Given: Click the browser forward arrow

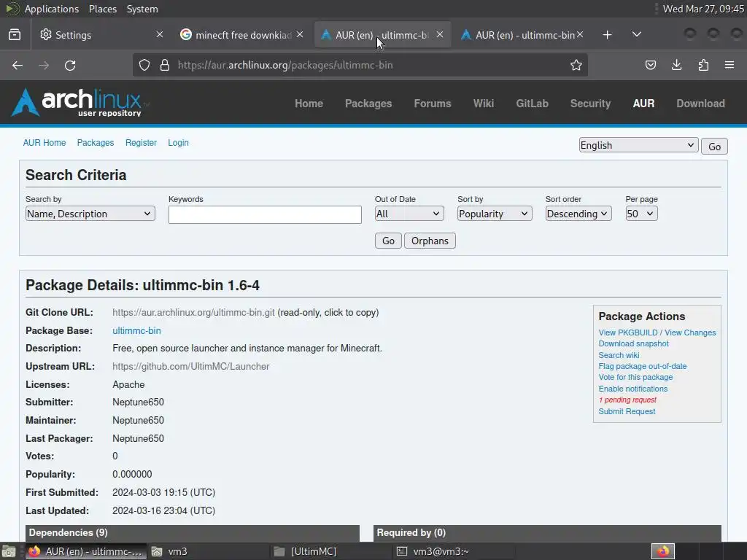Looking at the screenshot, I should pyautogui.click(x=44, y=65).
